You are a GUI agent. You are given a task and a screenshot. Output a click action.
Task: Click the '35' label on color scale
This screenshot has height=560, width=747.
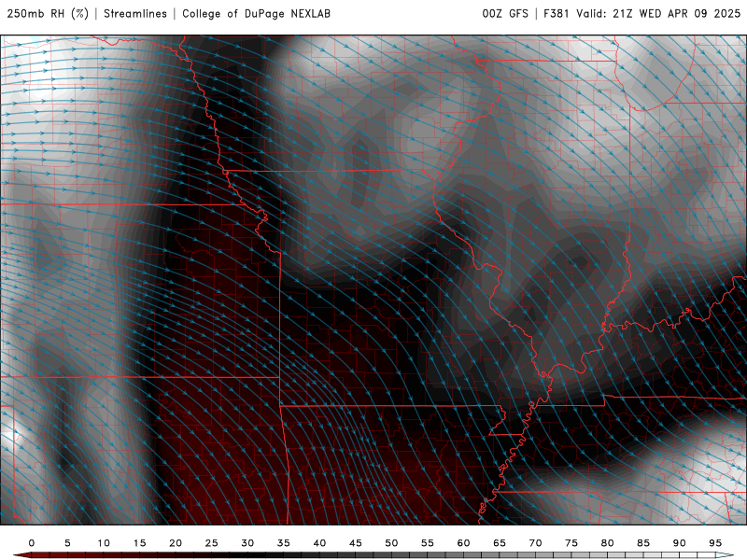coord(284,543)
